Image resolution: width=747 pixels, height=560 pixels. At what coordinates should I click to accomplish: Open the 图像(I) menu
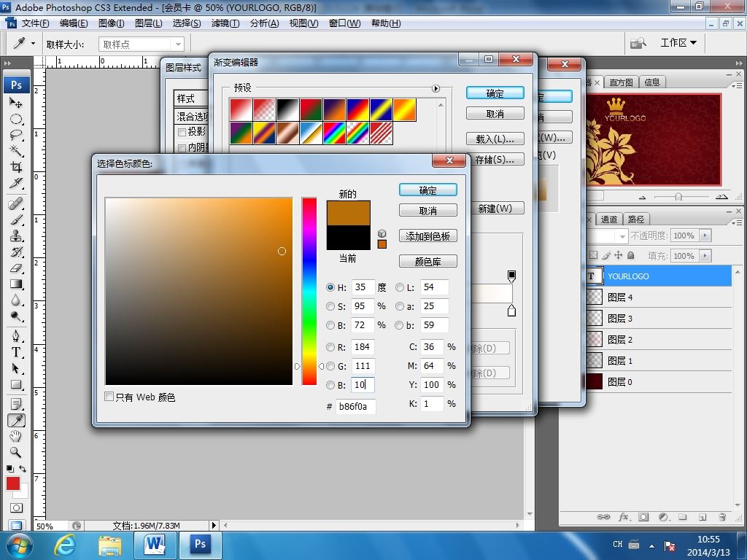point(111,23)
